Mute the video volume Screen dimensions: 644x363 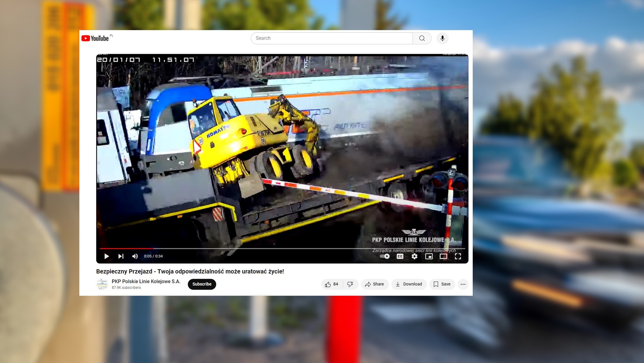[135, 256]
